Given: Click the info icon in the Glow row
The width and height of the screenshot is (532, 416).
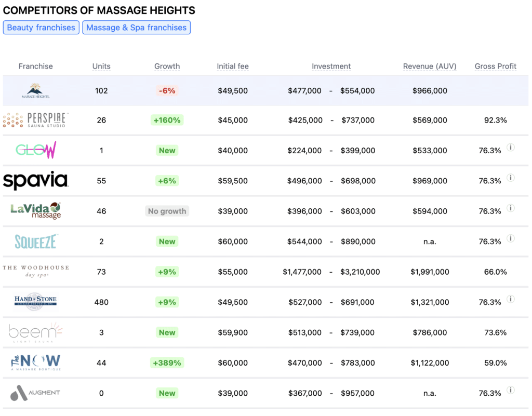Looking at the screenshot, I should [x=511, y=147].
